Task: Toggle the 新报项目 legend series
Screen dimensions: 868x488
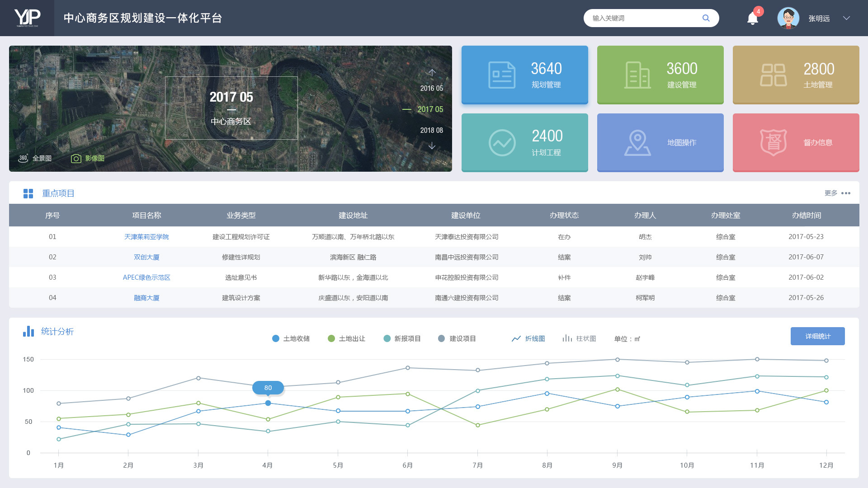Action: tap(402, 338)
